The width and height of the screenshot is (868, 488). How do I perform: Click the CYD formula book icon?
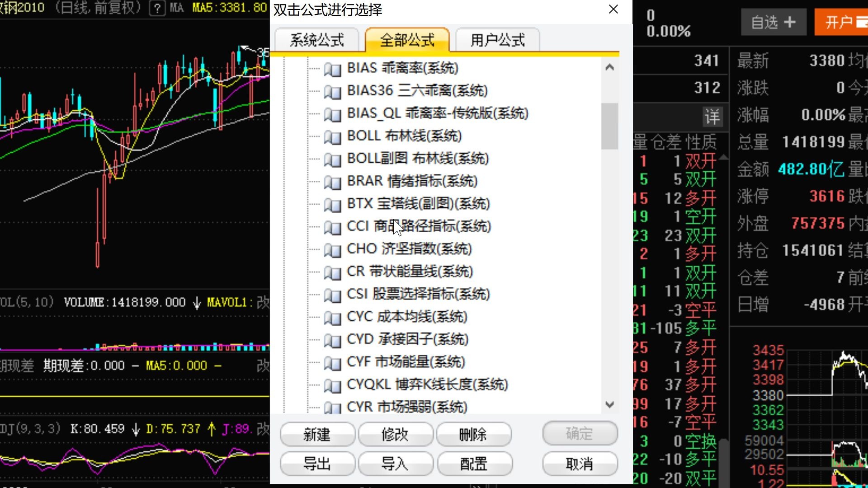[x=333, y=340]
